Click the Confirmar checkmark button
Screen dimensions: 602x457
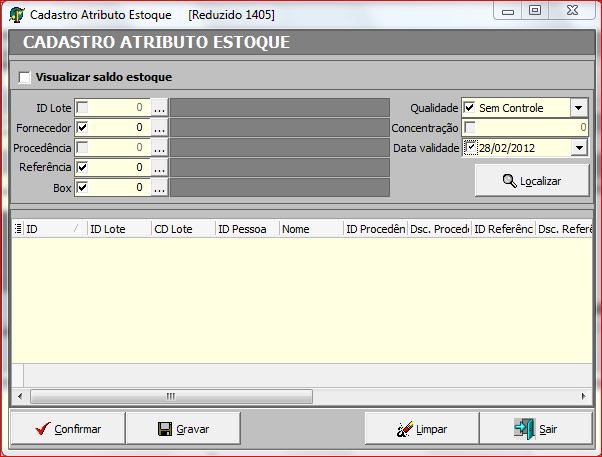(68, 428)
